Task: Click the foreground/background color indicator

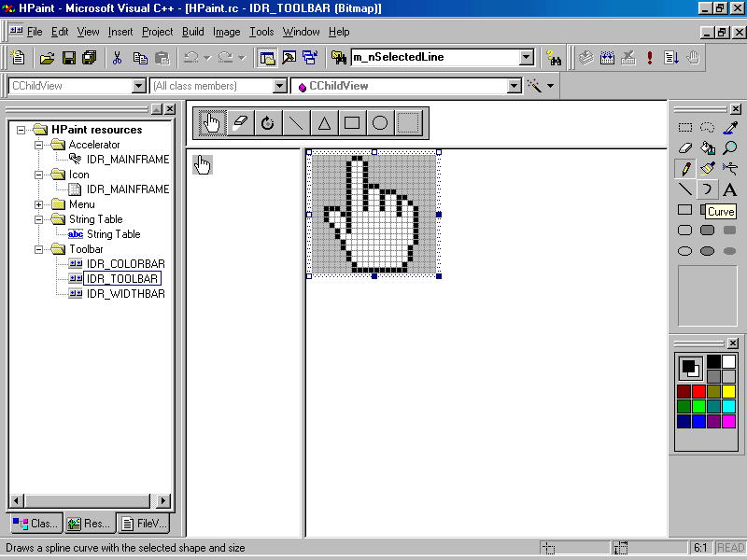Action: click(690, 368)
